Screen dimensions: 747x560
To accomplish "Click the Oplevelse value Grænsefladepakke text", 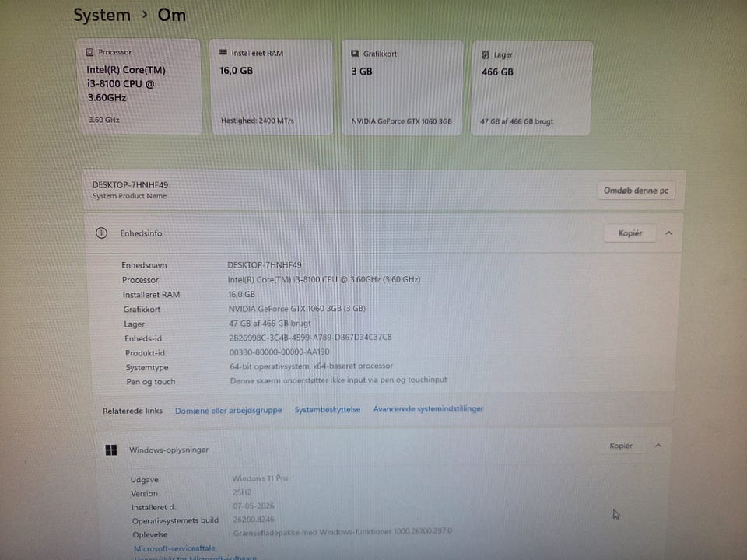I will point(342,531).
